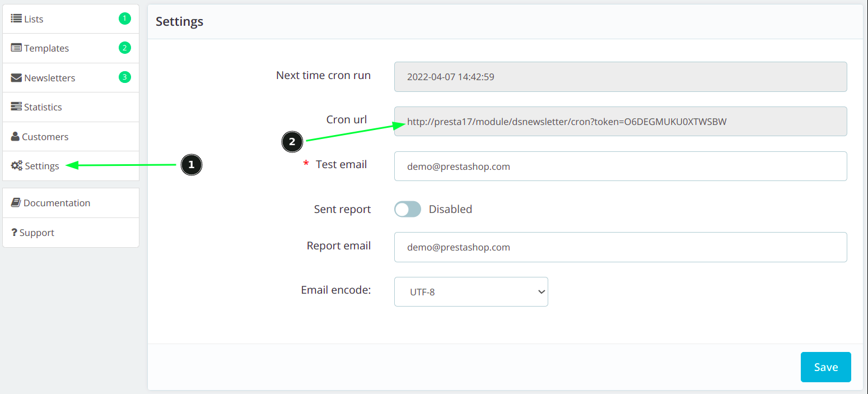Viewport: 868px width, 394px height.
Task: Open the Newsletters menu item
Action: pyautogui.click(x=49, y=78)
